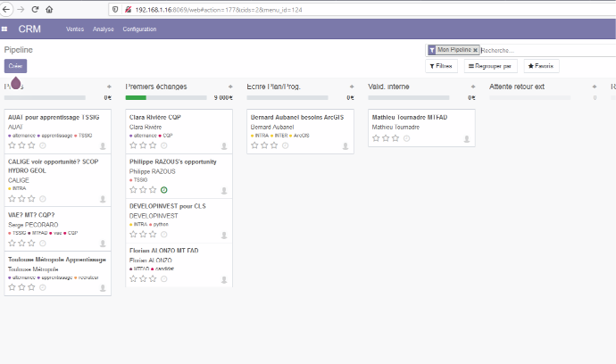Set third priority star on Clara Rivière card
The height and width of the screenshot is (364, 616).
click(153, 145)
